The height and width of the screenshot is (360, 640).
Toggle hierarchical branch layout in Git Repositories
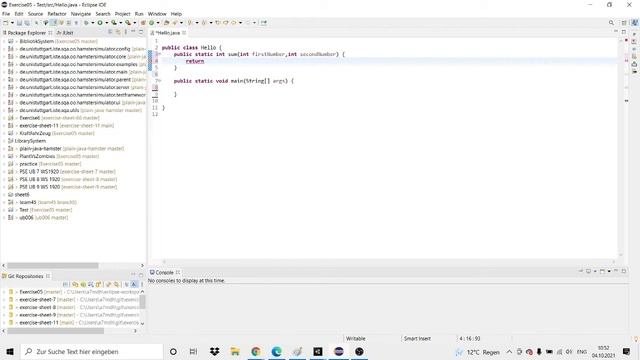pyautogui.click(x=133, y=284)
